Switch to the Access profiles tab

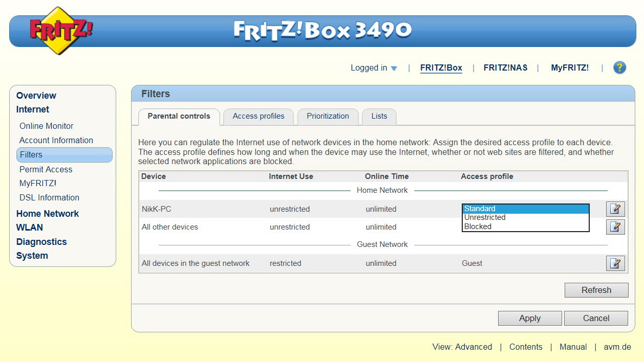(259, 117)
